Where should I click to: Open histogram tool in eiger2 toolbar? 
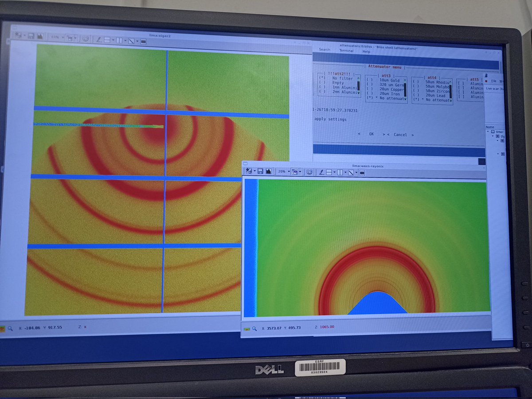(x=40, y=37)
